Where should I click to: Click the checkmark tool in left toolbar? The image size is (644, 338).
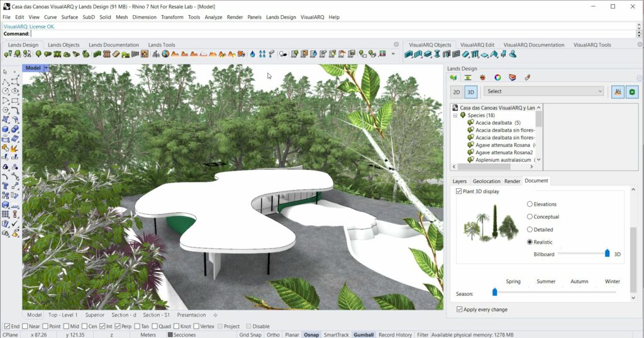pyautogui.click(x=15, y=223)
